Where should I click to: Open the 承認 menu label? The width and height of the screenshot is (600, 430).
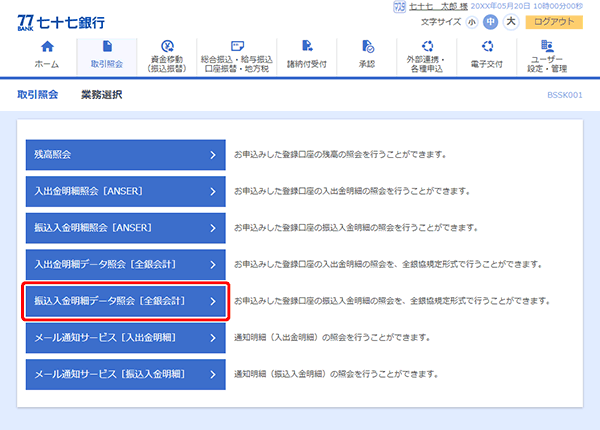[x=367, y=64]
